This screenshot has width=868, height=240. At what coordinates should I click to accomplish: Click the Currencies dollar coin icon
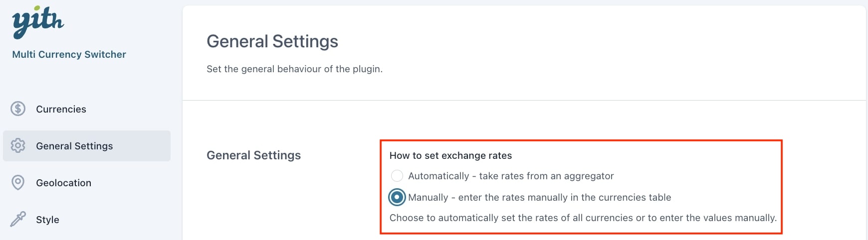(x=18, y=109)
